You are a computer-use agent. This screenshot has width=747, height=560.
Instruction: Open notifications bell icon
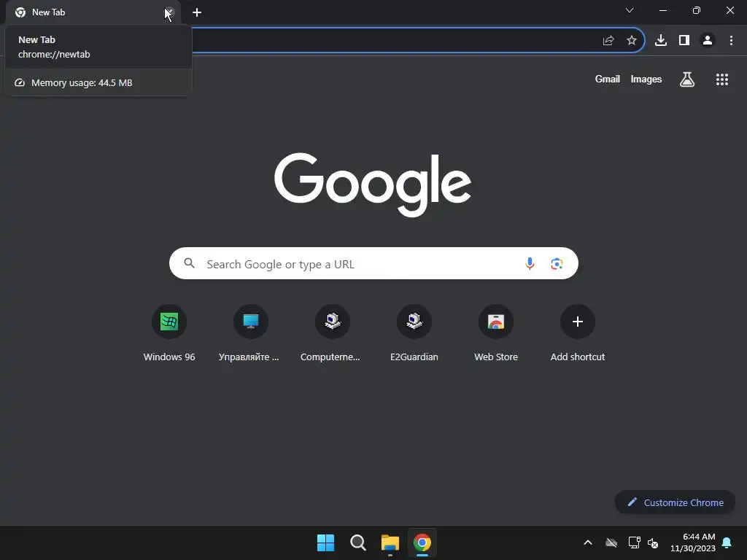coord(727,542)
